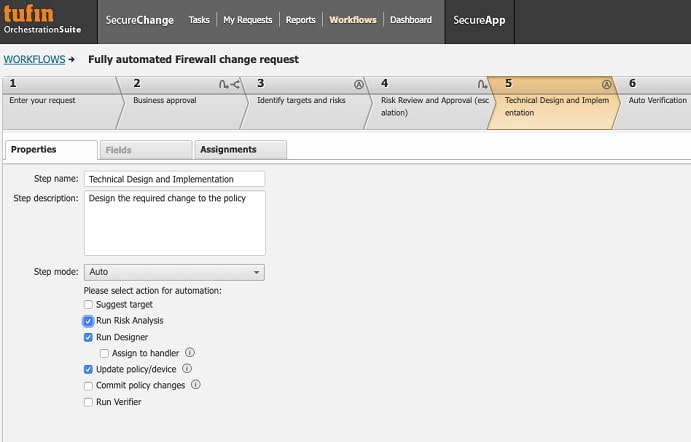Click the 'Step name:' label
Screen dimensions: 691x442
(x=56, y=179)
